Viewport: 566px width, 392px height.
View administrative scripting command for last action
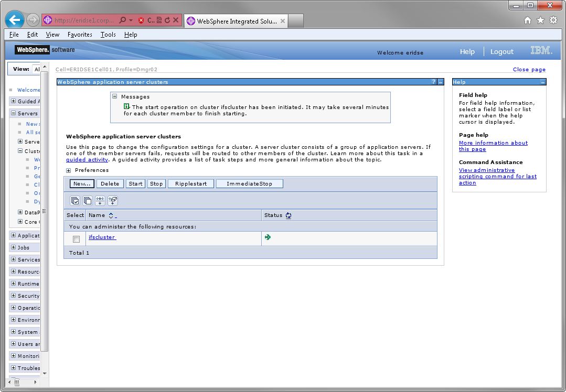[497, 176]
